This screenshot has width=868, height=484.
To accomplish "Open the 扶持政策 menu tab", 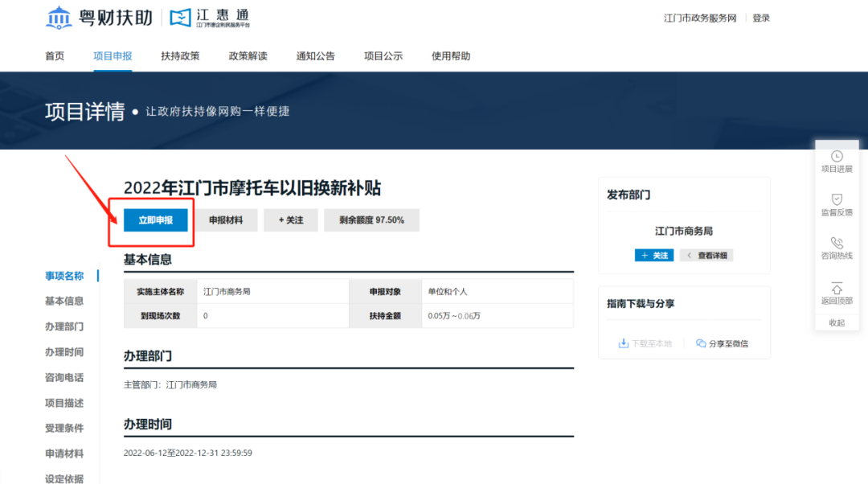I will 180,56.
